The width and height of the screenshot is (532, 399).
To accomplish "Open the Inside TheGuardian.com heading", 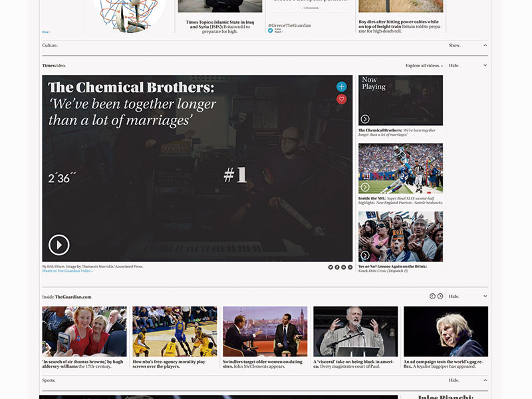I will click(67, 297).
